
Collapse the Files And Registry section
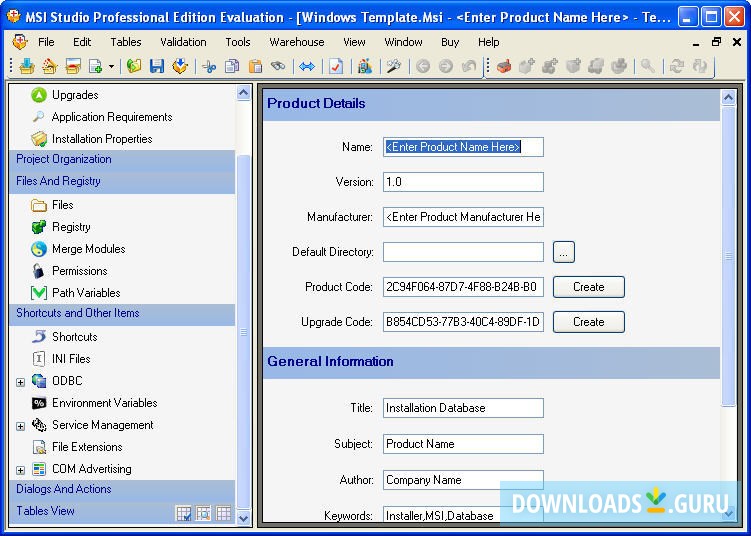[x=122, y=182]
